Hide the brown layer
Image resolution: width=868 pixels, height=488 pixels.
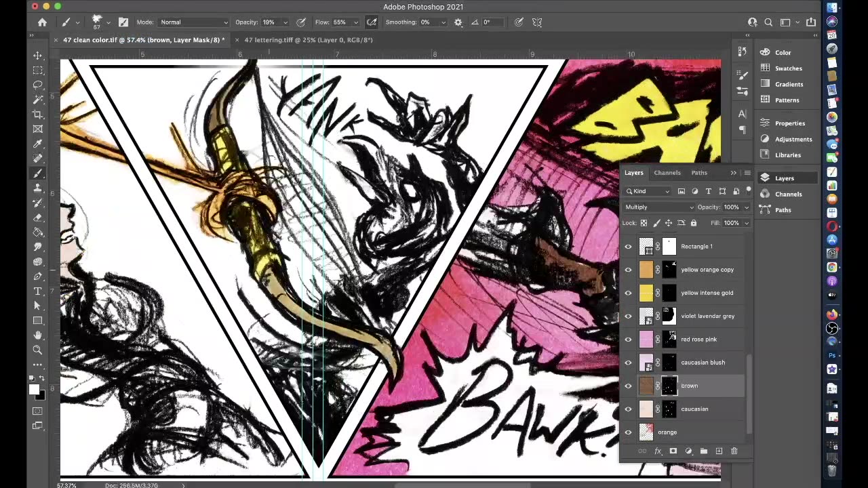(x=628, y=386)
